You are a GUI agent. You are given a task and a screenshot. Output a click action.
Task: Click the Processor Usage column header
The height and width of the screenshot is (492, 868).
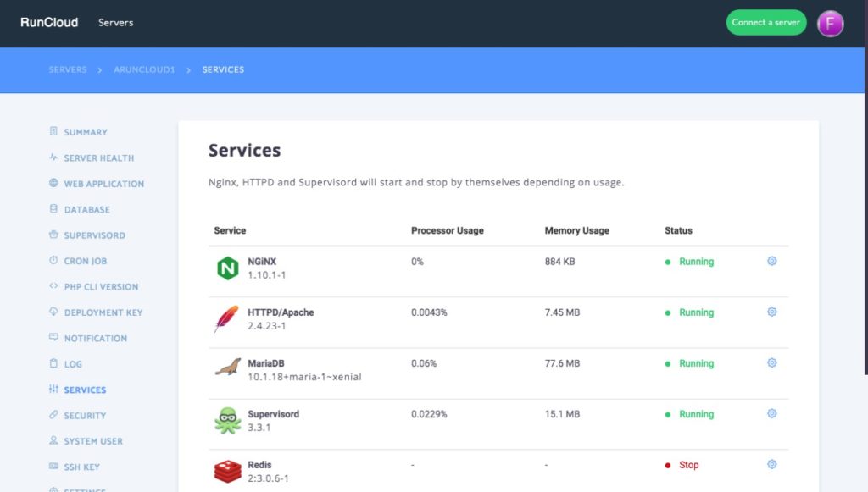448,230
